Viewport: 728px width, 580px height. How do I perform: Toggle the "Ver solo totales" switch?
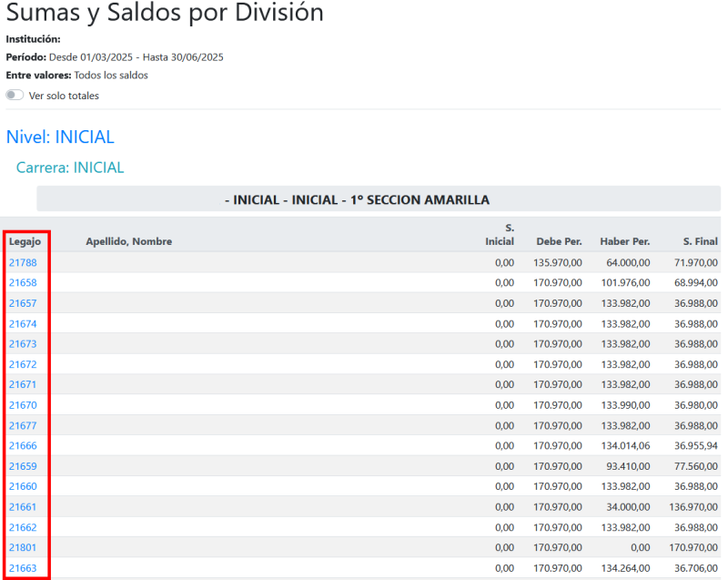[x=15, y=96]
